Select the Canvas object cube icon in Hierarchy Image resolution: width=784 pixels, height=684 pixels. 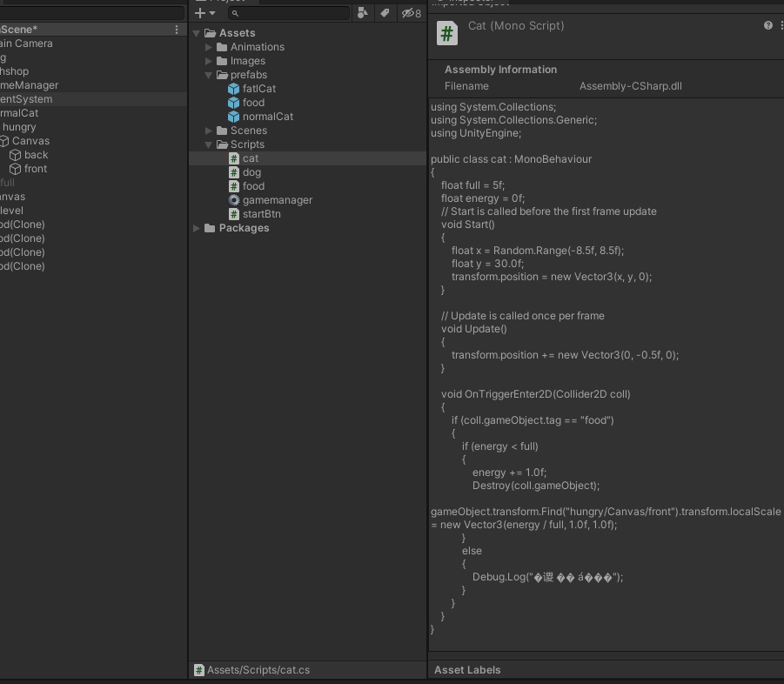coord(4,141)
